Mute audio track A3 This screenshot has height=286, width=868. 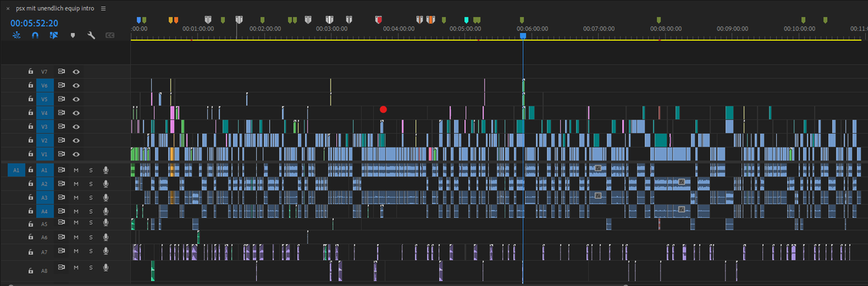pyautogui.click(x=76, y=197)
